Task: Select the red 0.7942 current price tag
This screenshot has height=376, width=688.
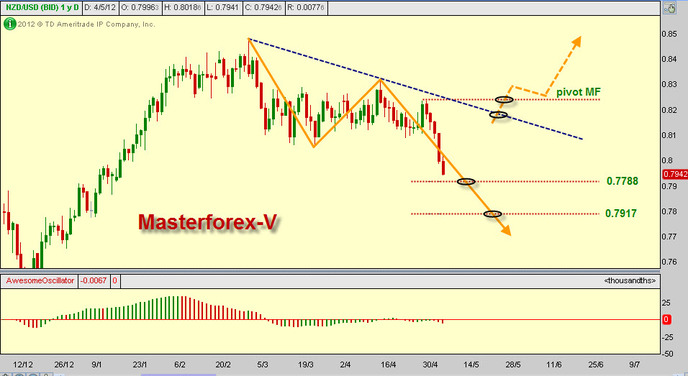Action: (x=675, y=174)
